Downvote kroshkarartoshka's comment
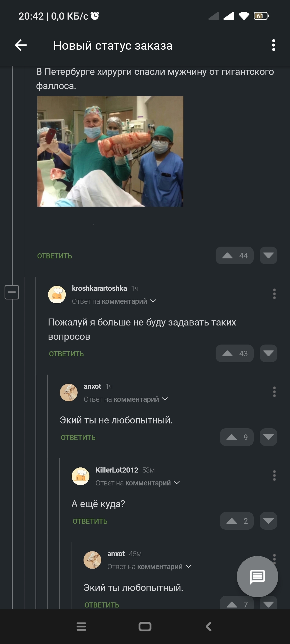 [268, 353]
